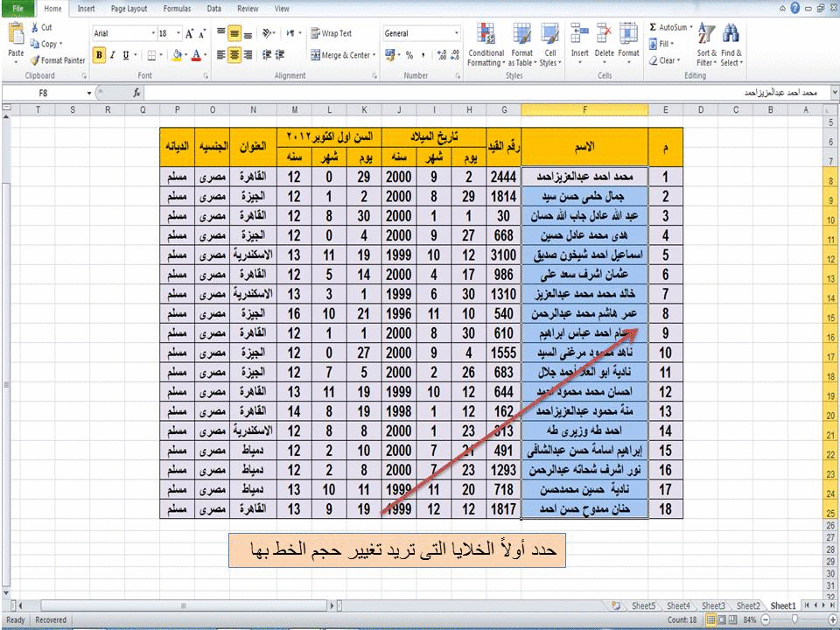This screenshot has width=840, height=630.
Task: Toggle Middle Align vertical alignment
Action: click(x=234, y=33)
